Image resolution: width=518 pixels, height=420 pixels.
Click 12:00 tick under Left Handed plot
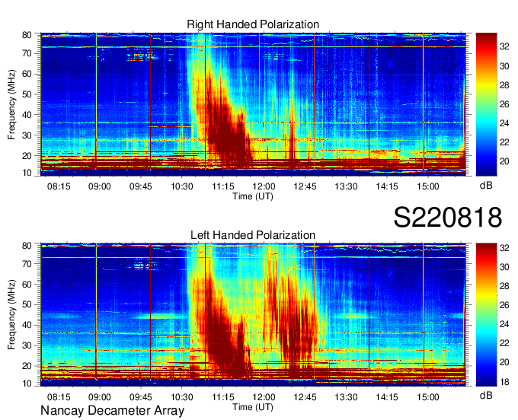click(264, 397)
